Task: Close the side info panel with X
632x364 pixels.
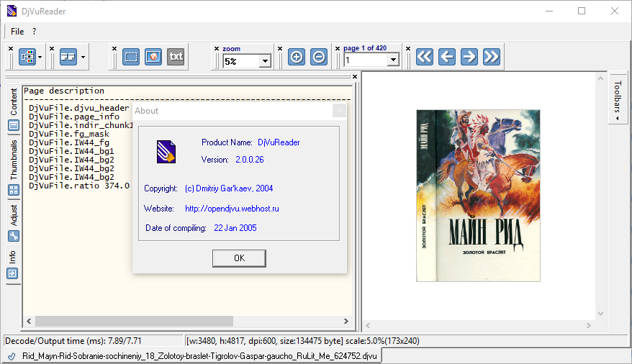Action: point(355,76)
